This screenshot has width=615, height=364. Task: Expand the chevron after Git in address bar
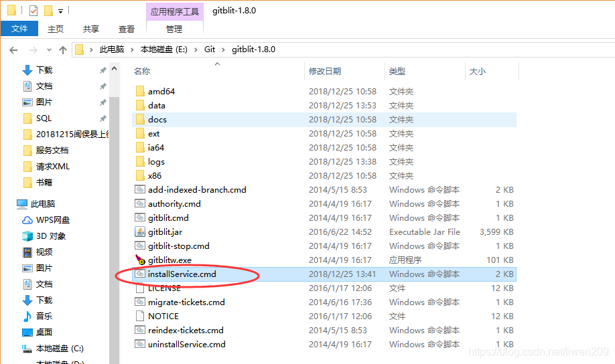223,50
